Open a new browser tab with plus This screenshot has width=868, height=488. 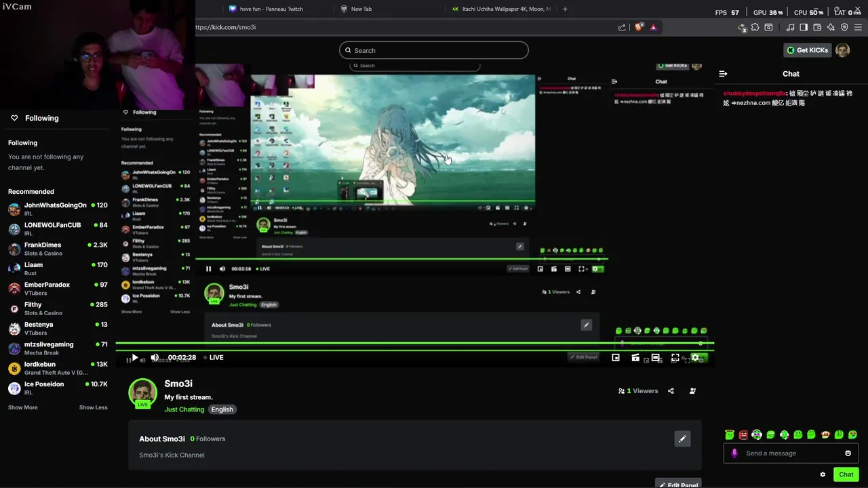click(565, 9)
